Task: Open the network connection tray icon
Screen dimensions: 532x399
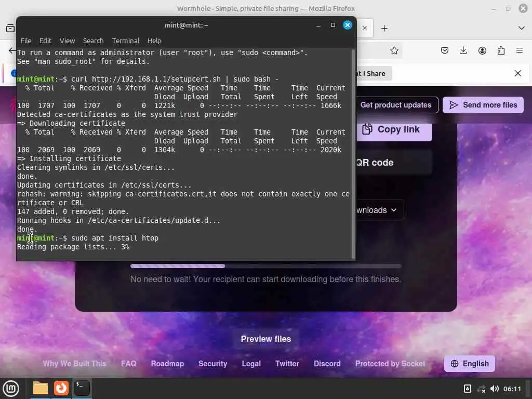Action: tap(481, 389)
